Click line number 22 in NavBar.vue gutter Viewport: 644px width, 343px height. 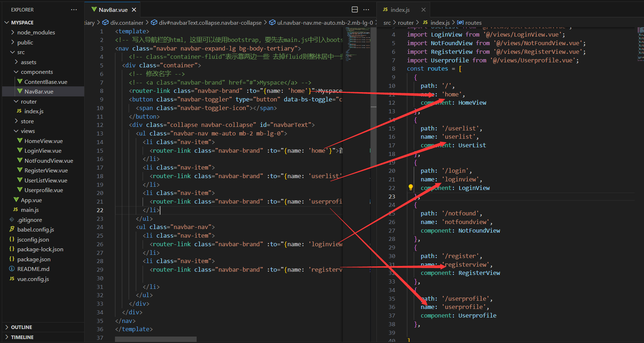pyautogui.click(x=100, y=210)
